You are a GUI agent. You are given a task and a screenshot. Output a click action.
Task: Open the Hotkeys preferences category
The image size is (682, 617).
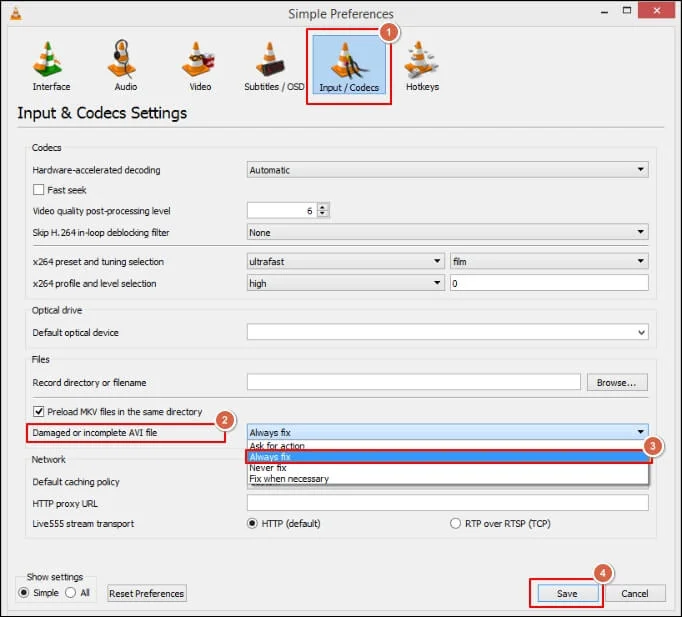(x=422, y=66)
